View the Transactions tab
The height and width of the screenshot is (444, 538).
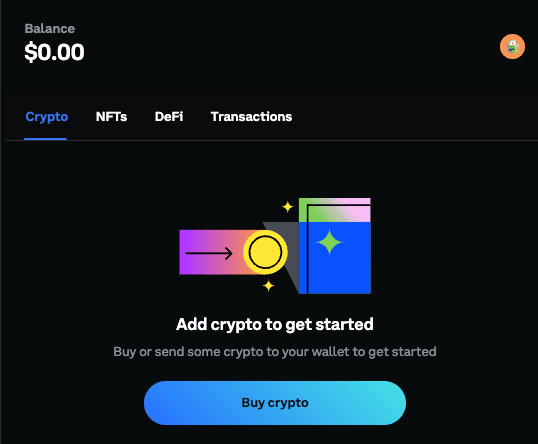[x=251, y=117]
